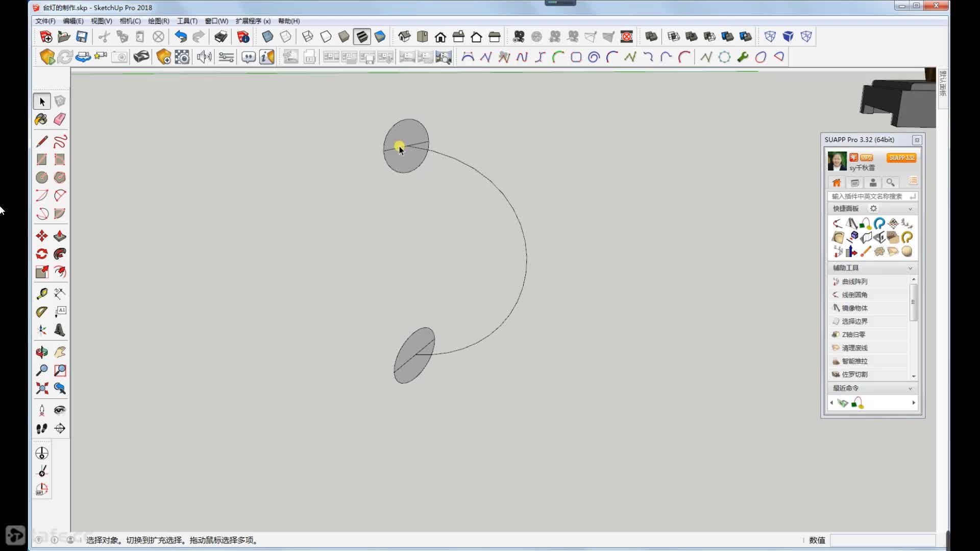Collapse the 辅助工具 section

tap(910, 268)
